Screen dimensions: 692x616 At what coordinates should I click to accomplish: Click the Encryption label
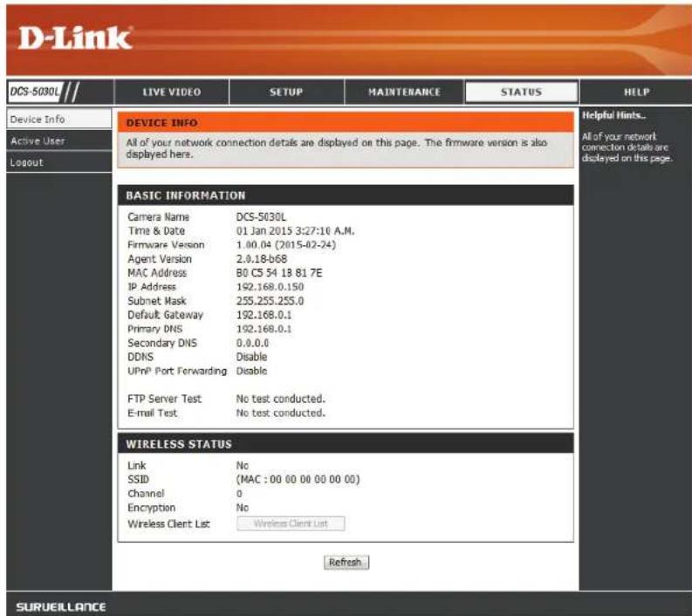pos(151,508)
